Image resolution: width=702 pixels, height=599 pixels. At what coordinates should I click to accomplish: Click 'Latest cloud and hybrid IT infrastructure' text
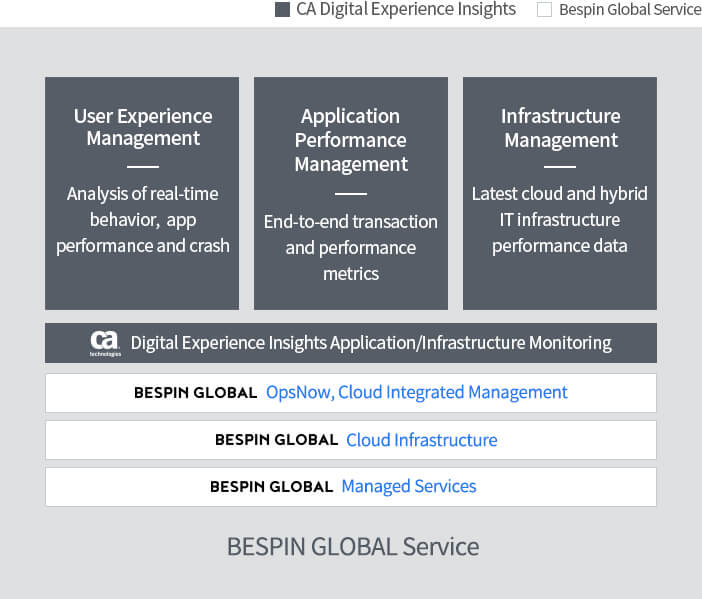(x=560, y=220)
